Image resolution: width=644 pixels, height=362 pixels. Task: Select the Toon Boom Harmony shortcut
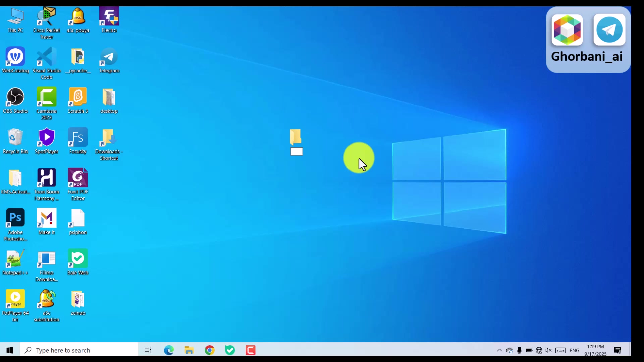coord(47,178)
